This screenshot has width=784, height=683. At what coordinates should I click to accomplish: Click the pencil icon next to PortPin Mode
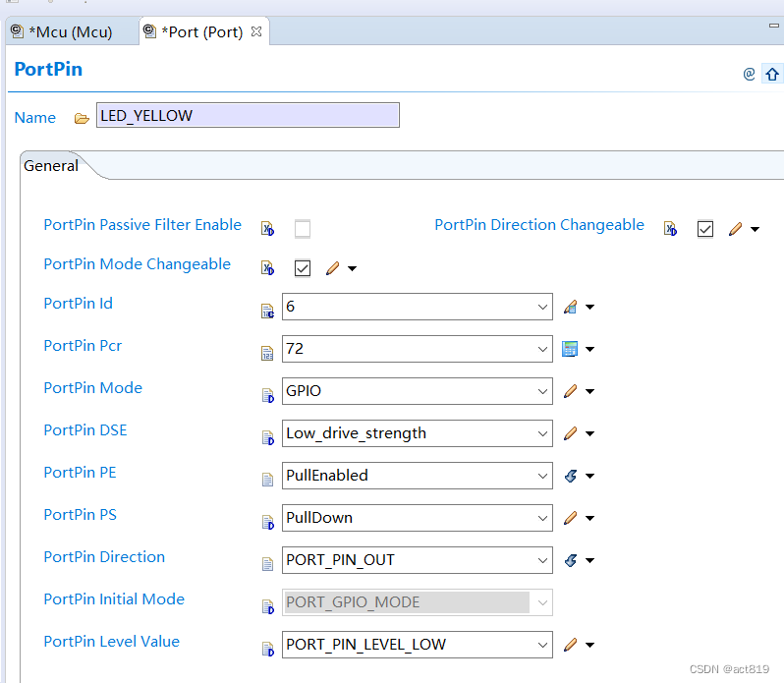(x=571, y=391)
